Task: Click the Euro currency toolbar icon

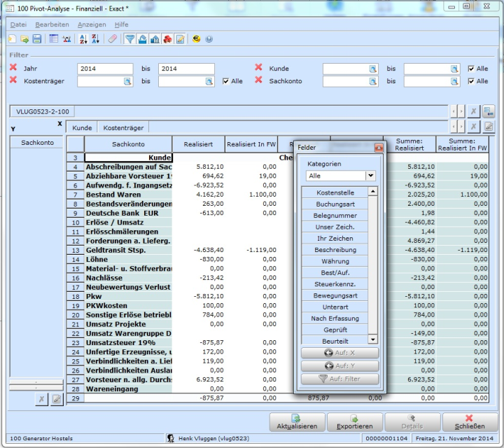Action: coord(197,39)
